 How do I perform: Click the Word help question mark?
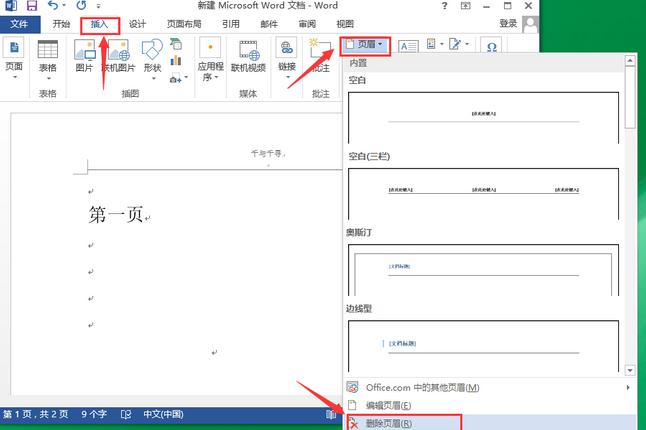pos(444,6)
